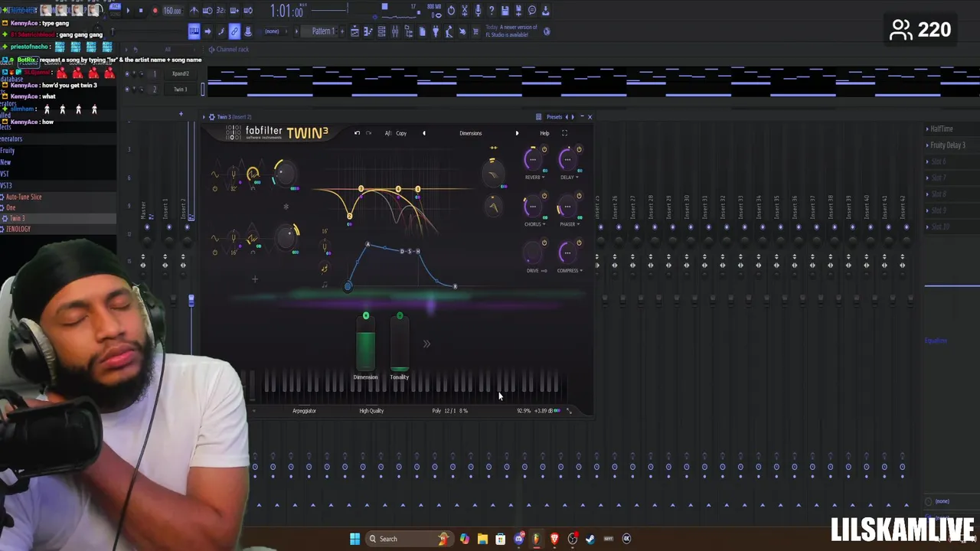This screenshot has height=551, width=980.
Task: Select the Twin 3 channel button
Action: coord(181,90)
